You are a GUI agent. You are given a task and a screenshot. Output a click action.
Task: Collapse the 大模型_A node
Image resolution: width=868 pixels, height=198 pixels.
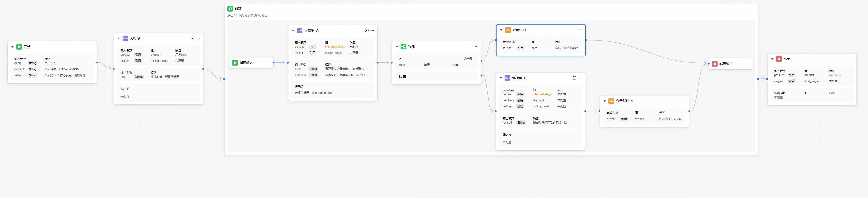[293, 30]
